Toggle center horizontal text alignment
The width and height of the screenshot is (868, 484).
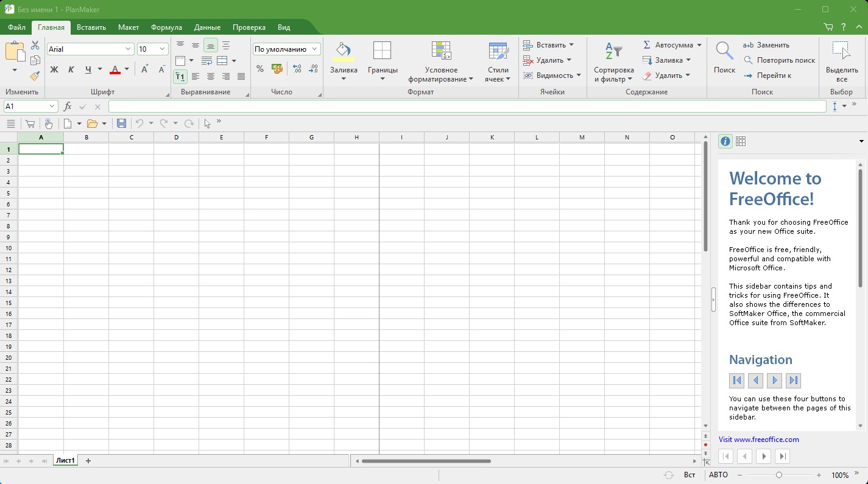click(x=211, y=77)
